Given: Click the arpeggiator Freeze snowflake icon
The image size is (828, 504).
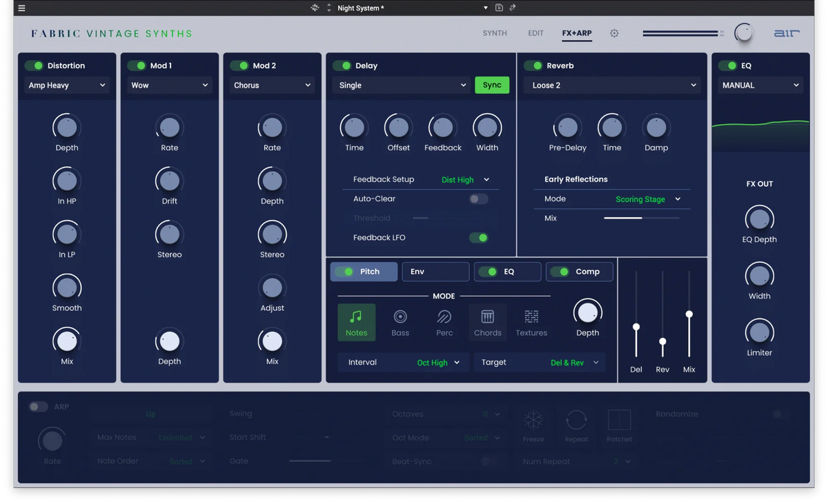Looking at the screenshot, I should (533, 420).
